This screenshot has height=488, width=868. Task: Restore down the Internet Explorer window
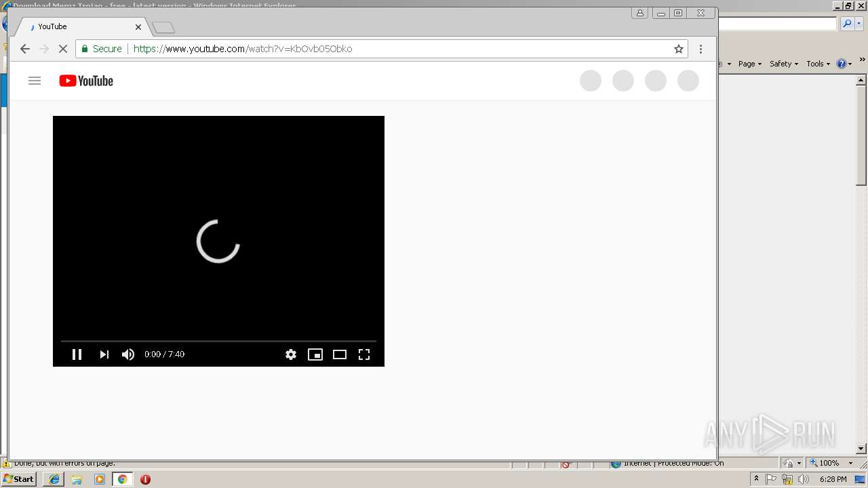(x=849, y=5)
